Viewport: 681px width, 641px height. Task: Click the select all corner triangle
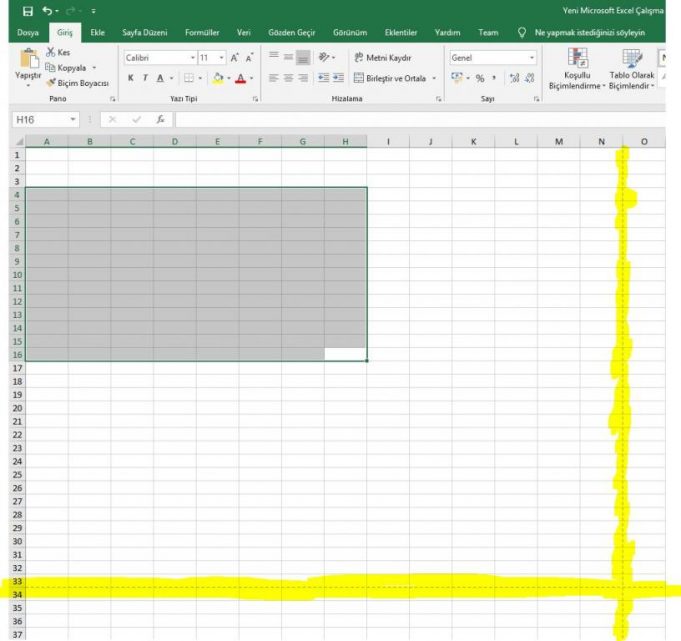pos(19,142)
